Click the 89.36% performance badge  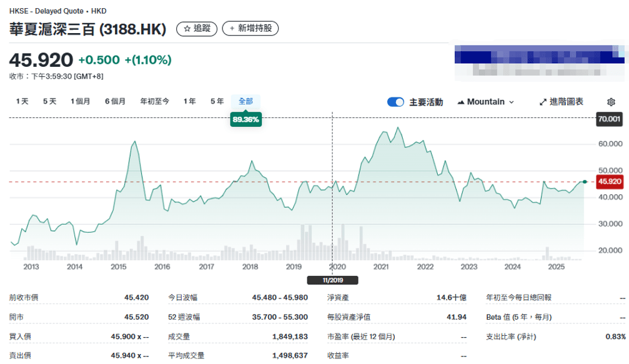coord(246,119)
